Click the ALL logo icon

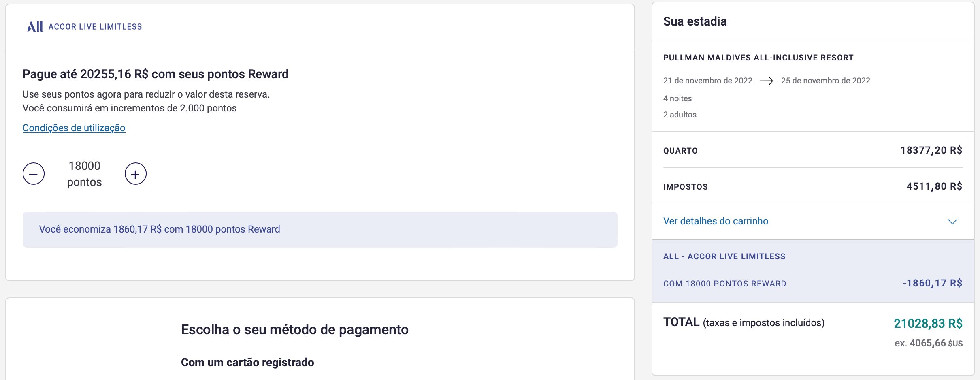(35, 27)
